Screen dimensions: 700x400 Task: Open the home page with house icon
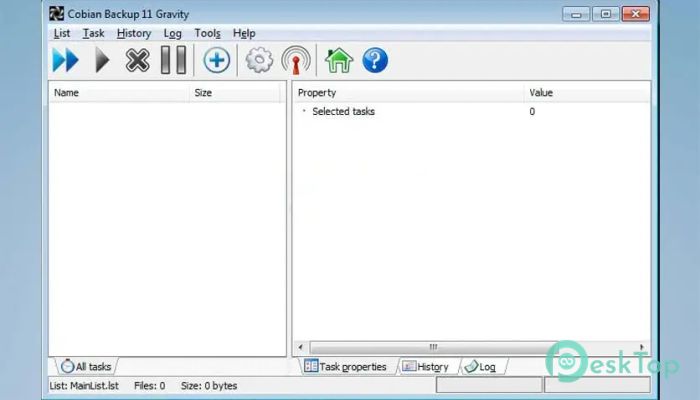pyautogui.click(x=339, y=60)
